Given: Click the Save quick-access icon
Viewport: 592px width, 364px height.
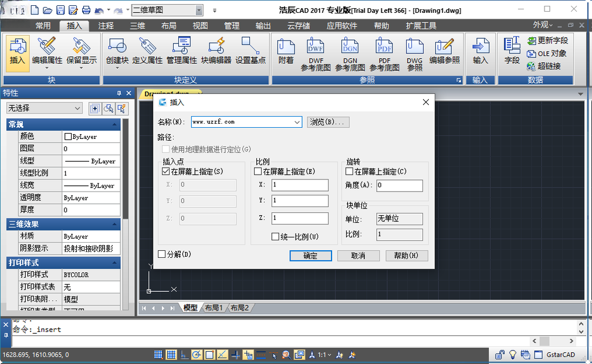Looking at the screenshot, I should point(60,10).
